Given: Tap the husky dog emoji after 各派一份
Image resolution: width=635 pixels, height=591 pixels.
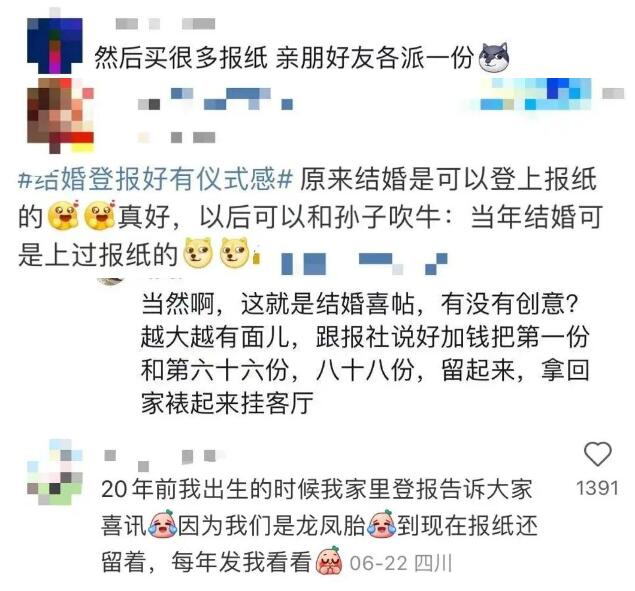Looking at the screenshot, I should pos(493,58).
